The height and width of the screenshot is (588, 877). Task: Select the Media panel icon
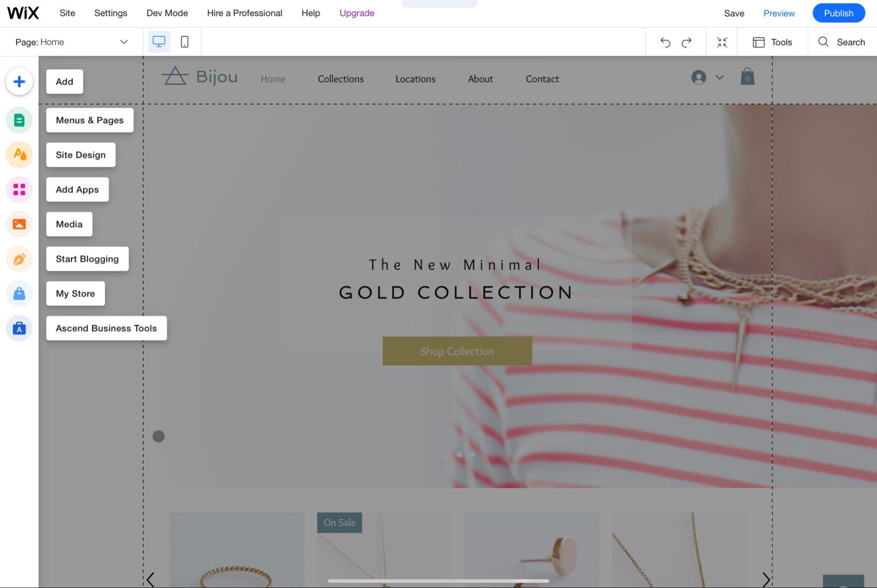[19, 224]
